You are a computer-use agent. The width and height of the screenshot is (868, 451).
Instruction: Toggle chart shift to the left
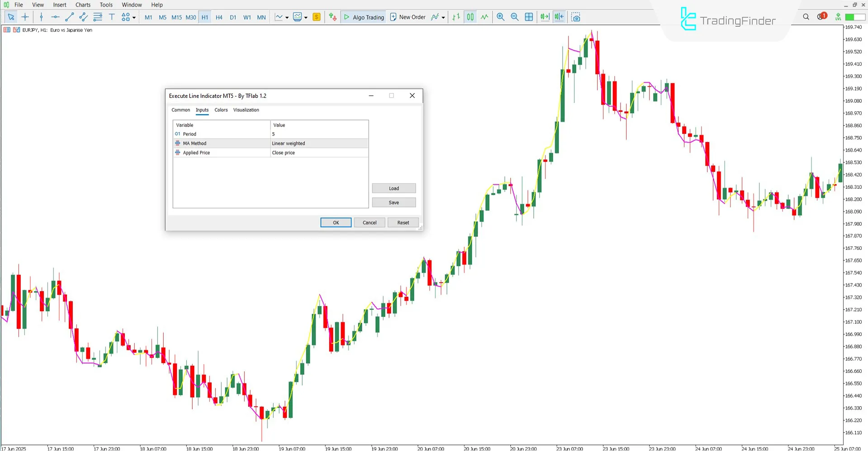pyautogui.click(x=559, y=17)
